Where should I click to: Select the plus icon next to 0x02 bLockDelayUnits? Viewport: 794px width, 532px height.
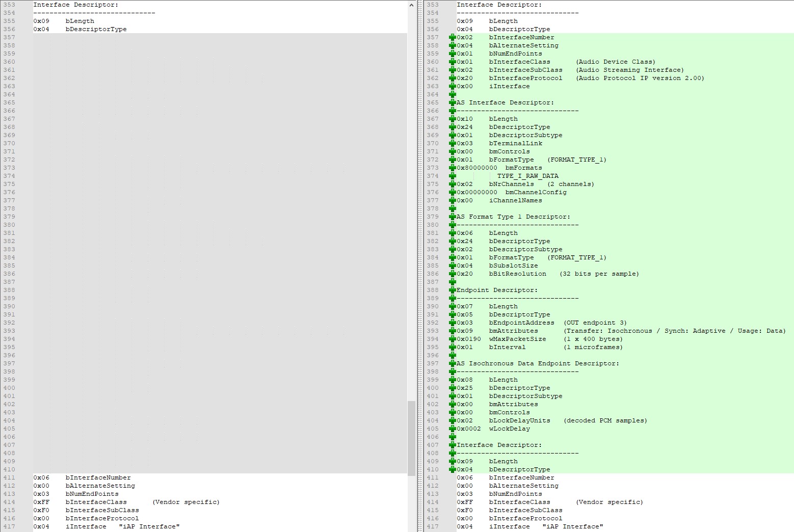[x=452, y=420]
